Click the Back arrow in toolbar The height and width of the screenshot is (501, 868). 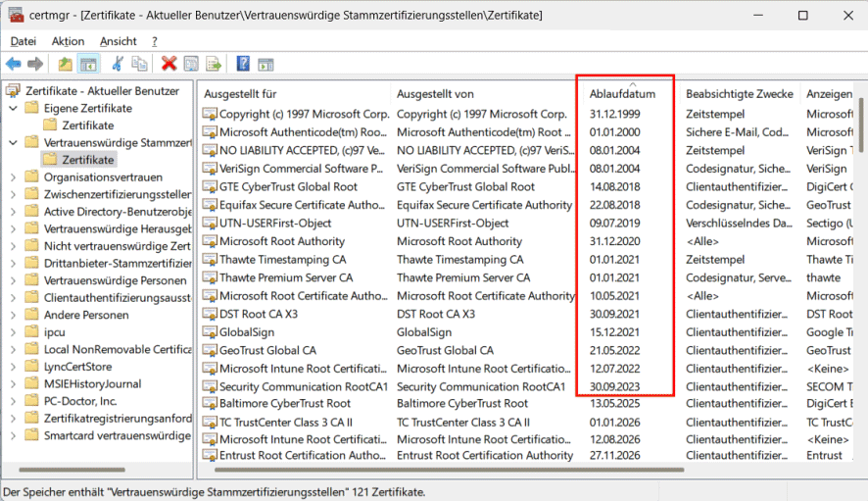(x=14, y=64)
